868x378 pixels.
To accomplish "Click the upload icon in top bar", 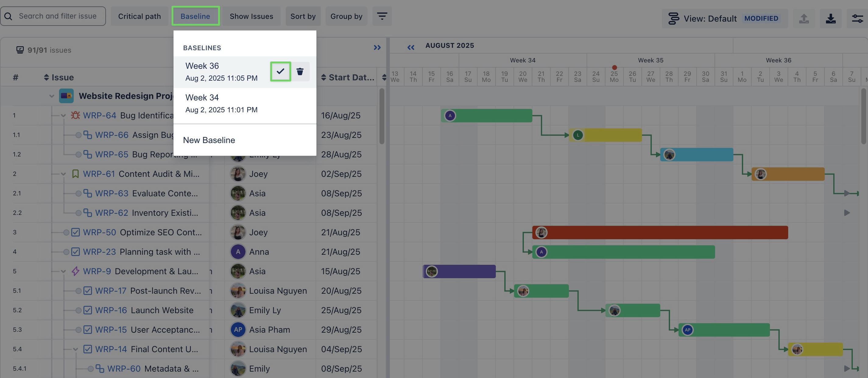I will [x=804, y=19].
